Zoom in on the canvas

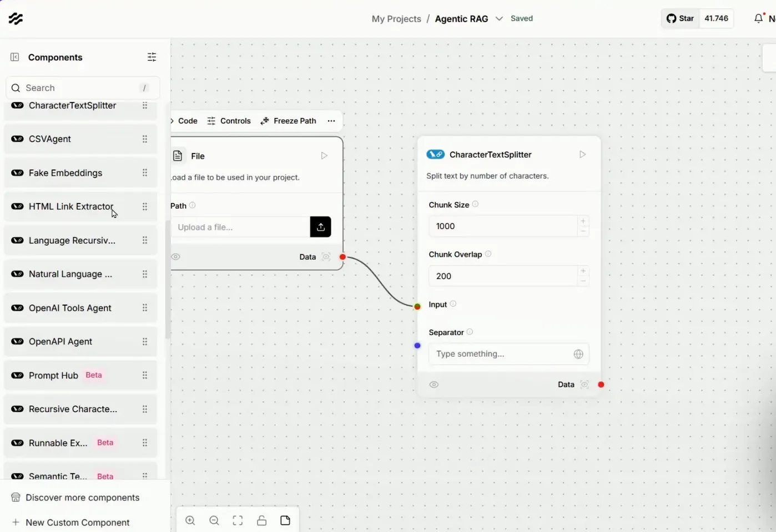190,520
